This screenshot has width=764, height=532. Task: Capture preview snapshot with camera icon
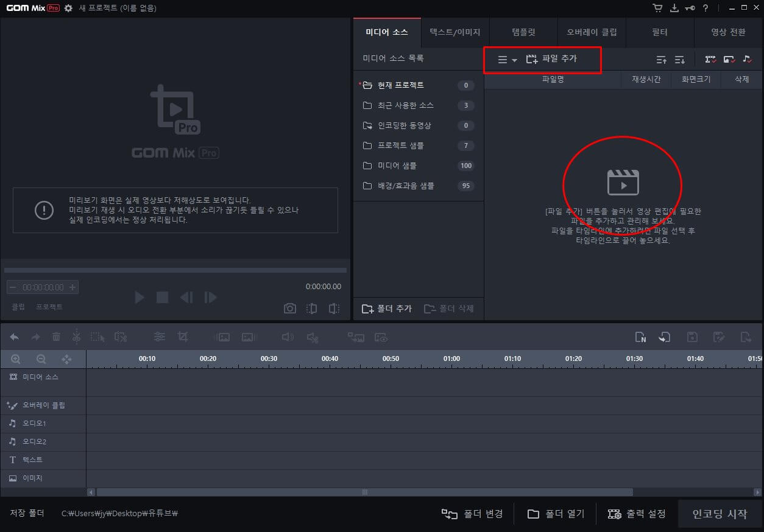(290, 309)
